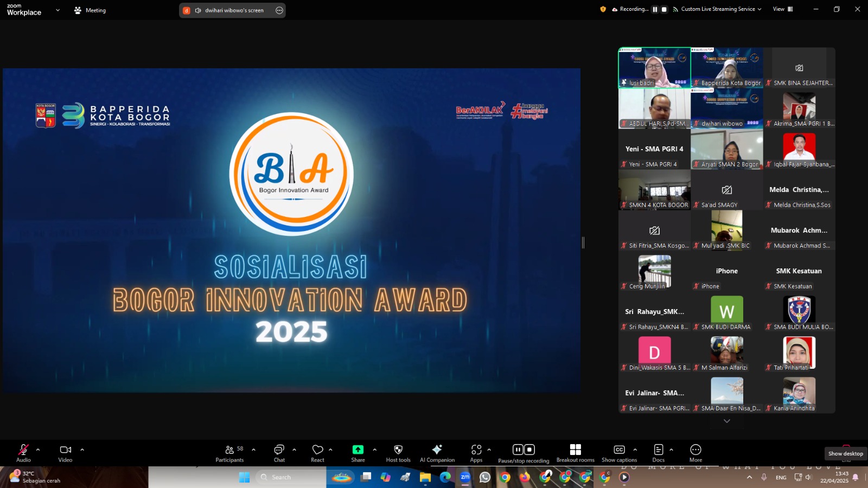
Task: Unmute microphone with the Audio button
Action: click(23, 453)
